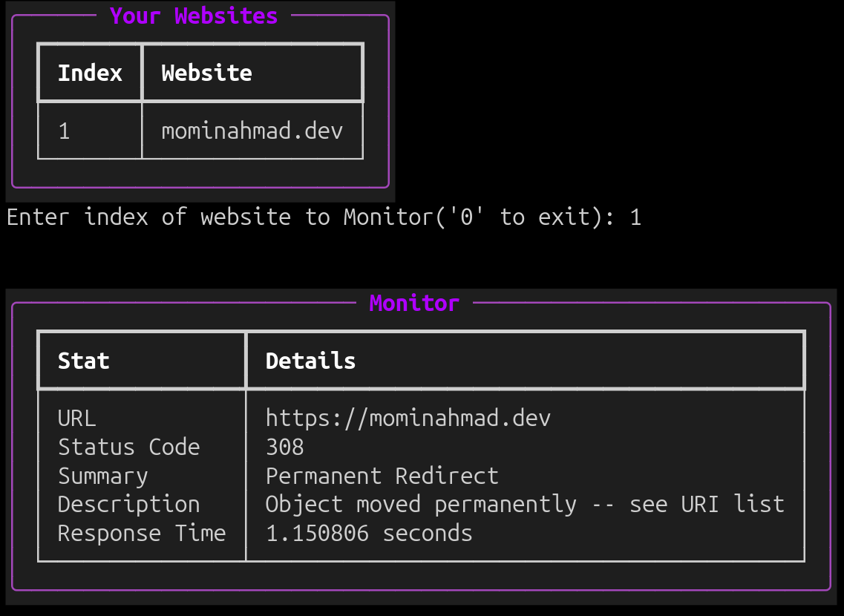Select the 'Website' column header
Screen dimensions: 844x616
206,73
